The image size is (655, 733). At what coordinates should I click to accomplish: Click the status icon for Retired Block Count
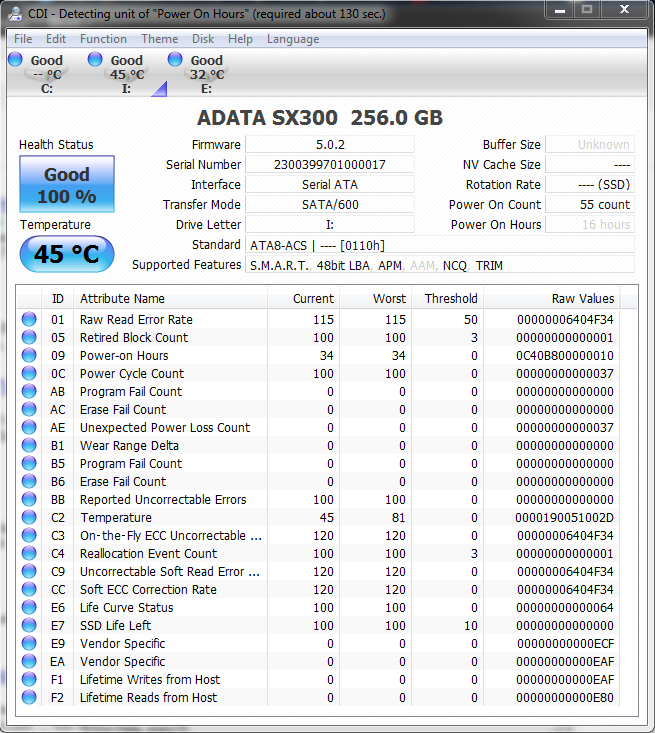click(x=29, y=338)
